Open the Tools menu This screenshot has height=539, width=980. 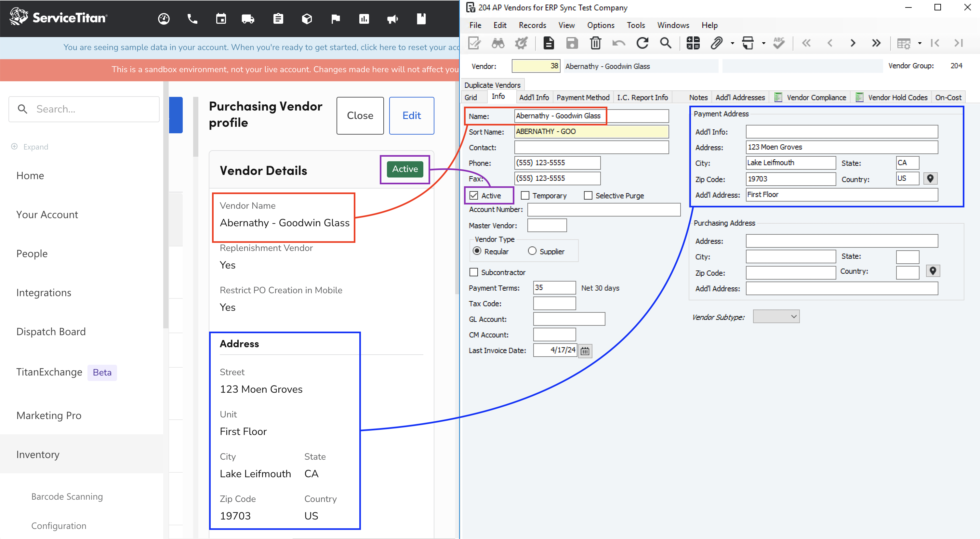pyautogui.click(x=636, y=25)
